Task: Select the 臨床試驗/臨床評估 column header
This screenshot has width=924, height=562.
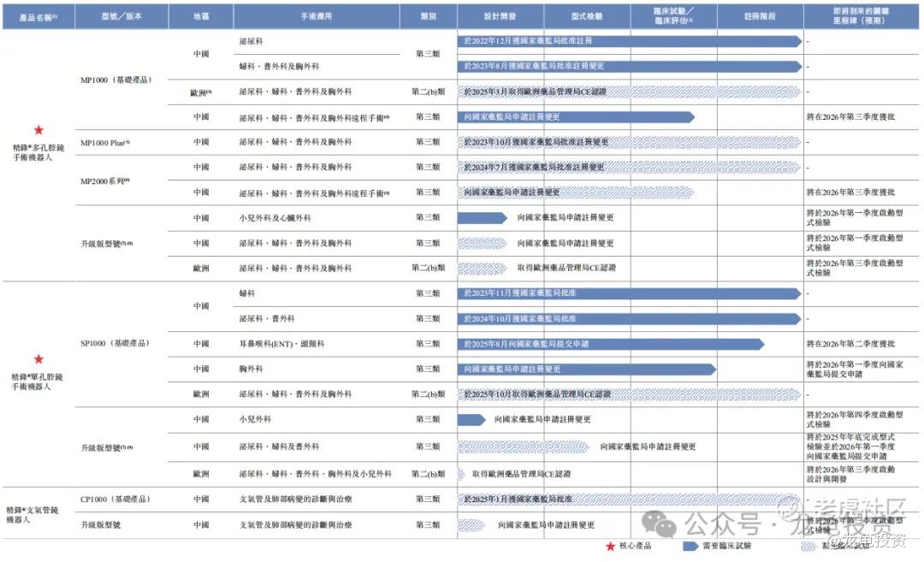Action: point(673,17)
